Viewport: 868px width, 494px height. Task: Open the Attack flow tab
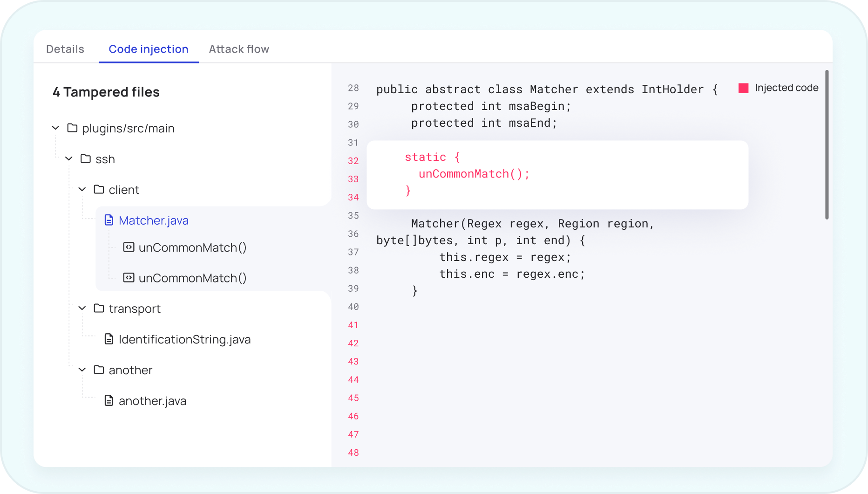coord(239,49)
